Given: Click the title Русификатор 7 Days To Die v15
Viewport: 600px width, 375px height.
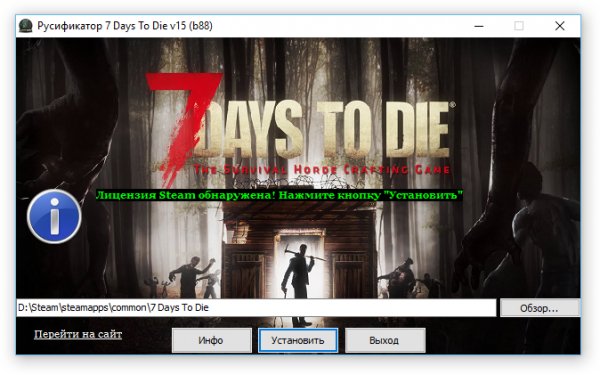Looking at the screenshot, I should click(x=125, y=26).
